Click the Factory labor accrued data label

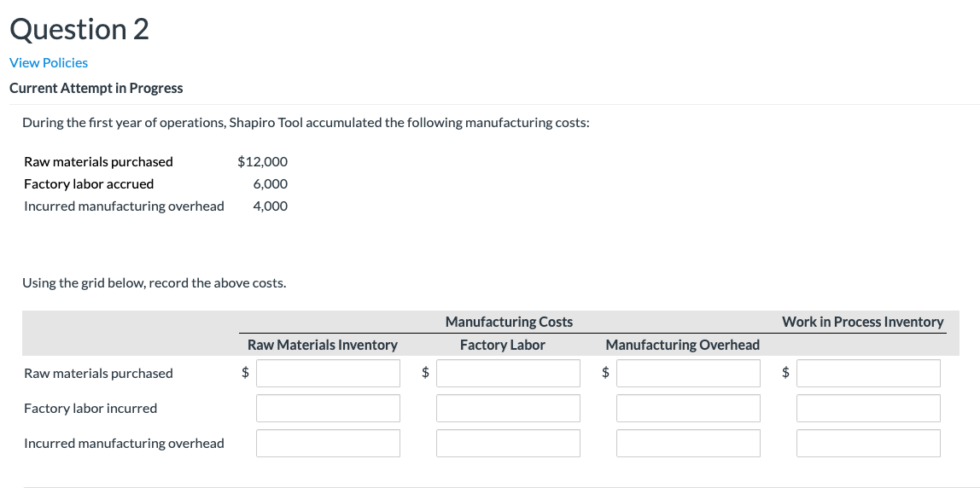pyautogui.click(x=89, y=183)
